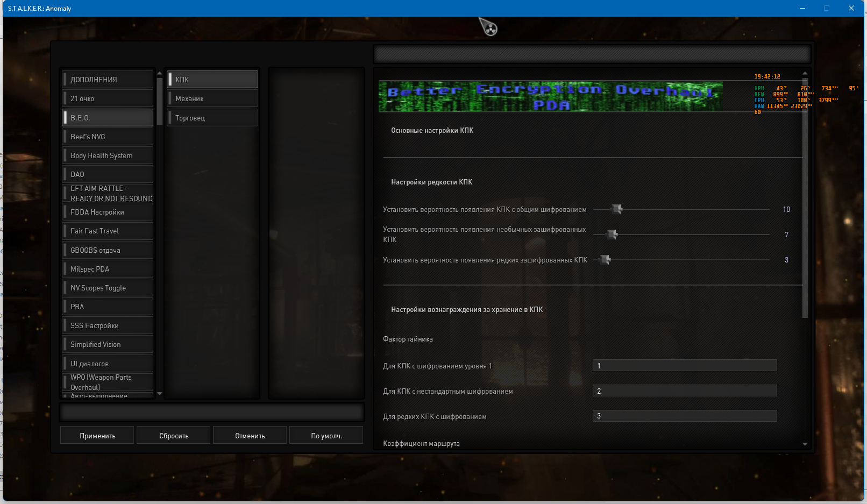Switch to the Торговец subsection

tap(212, 118)
